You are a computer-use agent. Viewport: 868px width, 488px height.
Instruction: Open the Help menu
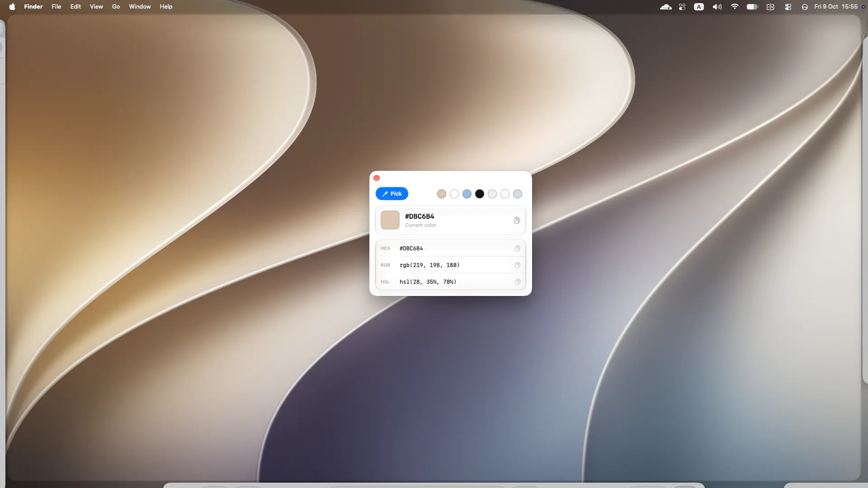(166, 7)
